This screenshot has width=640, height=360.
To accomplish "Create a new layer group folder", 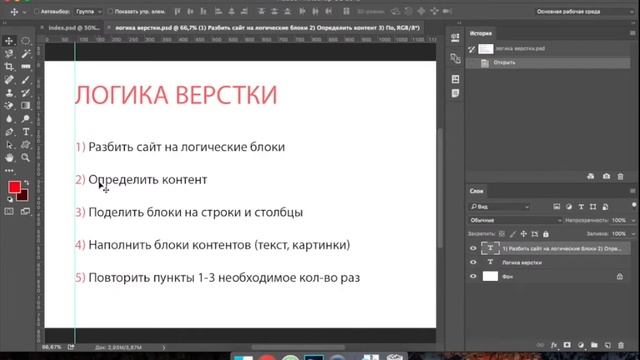I will [x=594, y=345].
